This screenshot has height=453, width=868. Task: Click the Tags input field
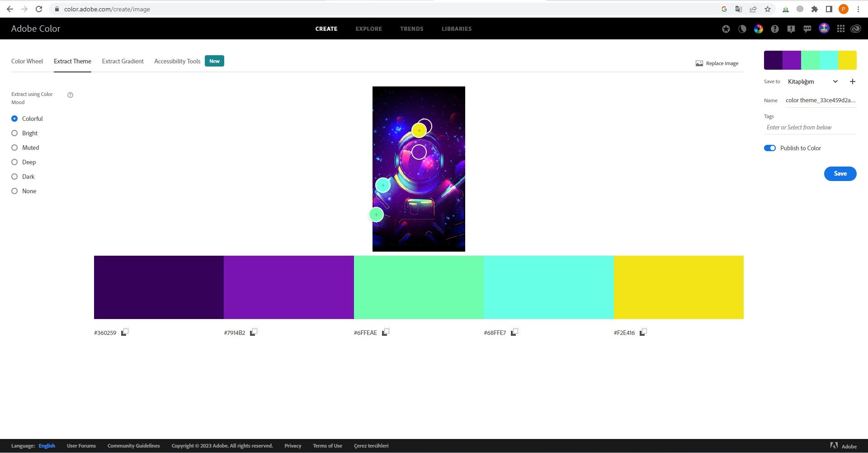[x=810, y=128]
